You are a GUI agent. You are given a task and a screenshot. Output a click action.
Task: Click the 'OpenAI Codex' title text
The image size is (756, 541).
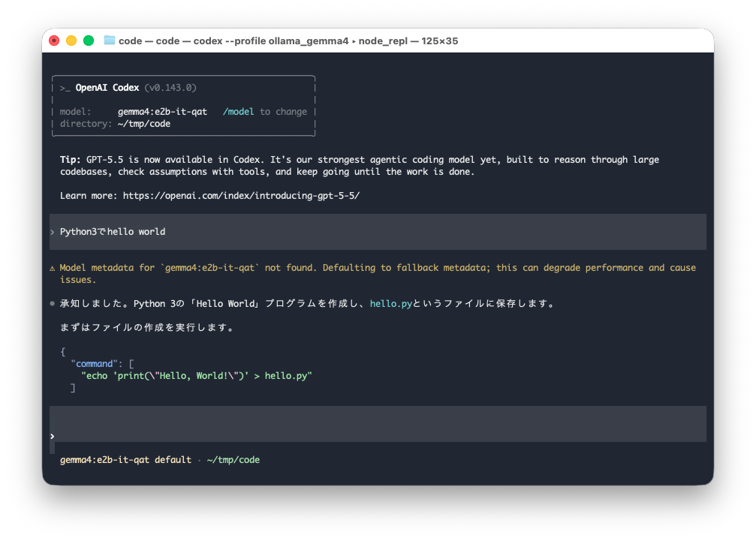[107, 88]
